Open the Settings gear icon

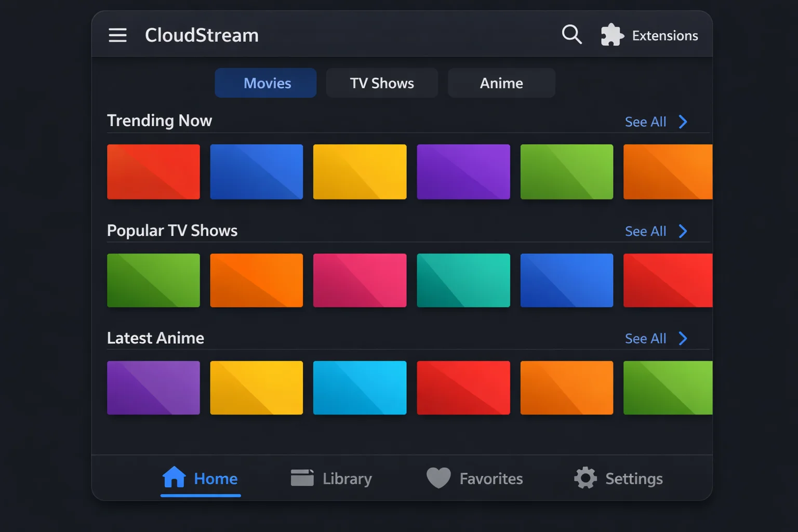pyautogui.click(x=586, y=478)
